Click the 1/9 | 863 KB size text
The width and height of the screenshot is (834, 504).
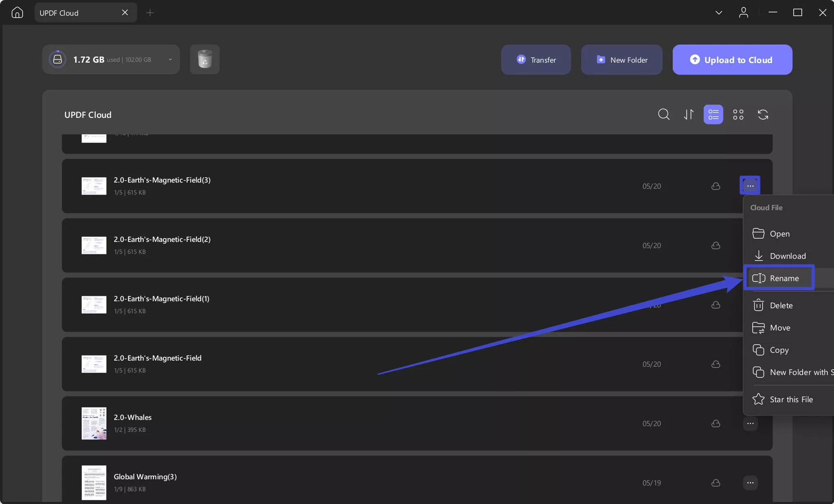point(130,489)
